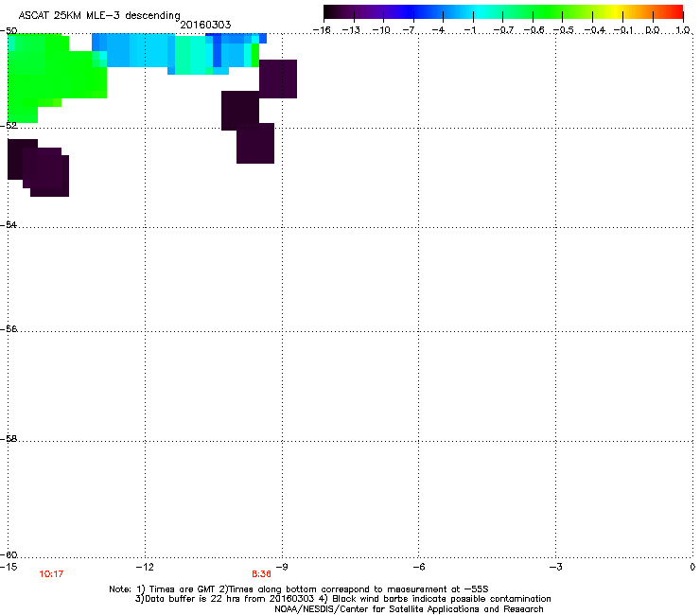Click the '1.0' color scale label

coord(683,30)
